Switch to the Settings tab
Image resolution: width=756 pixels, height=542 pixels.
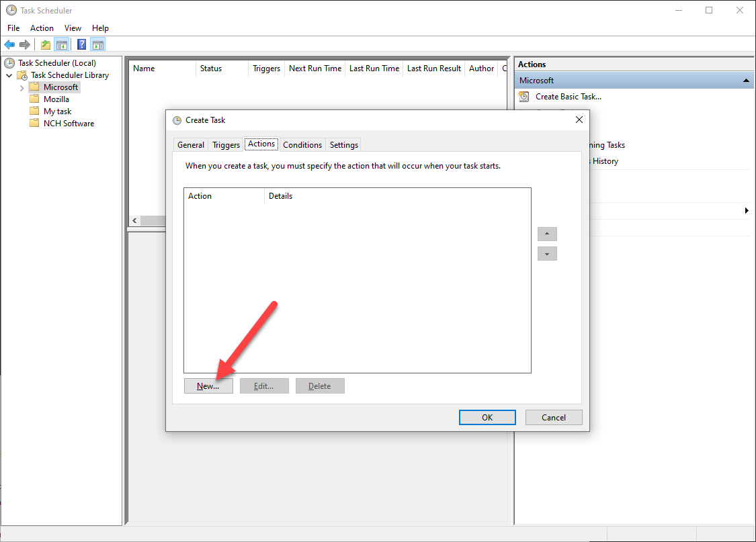(x=344, y=145)
